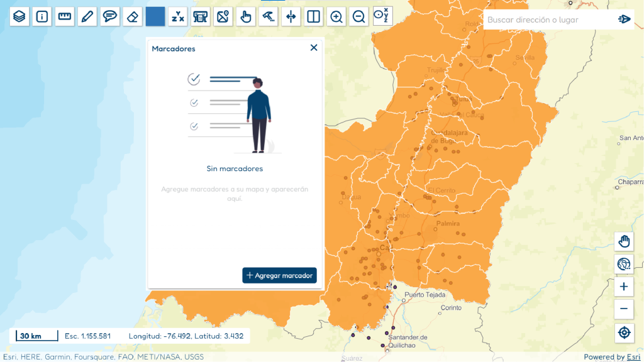
Task: Open the map image location tool
Action: tap(223, 17)
